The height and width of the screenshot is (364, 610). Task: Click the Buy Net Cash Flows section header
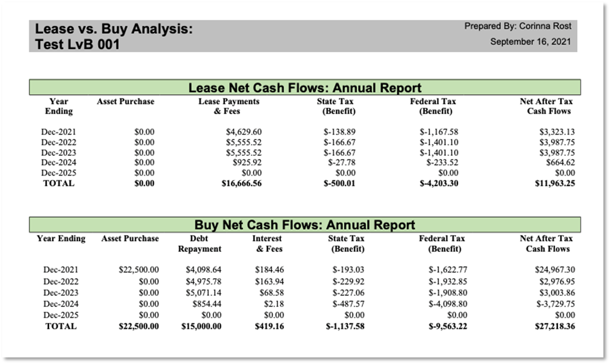click(x=305, y=225)
